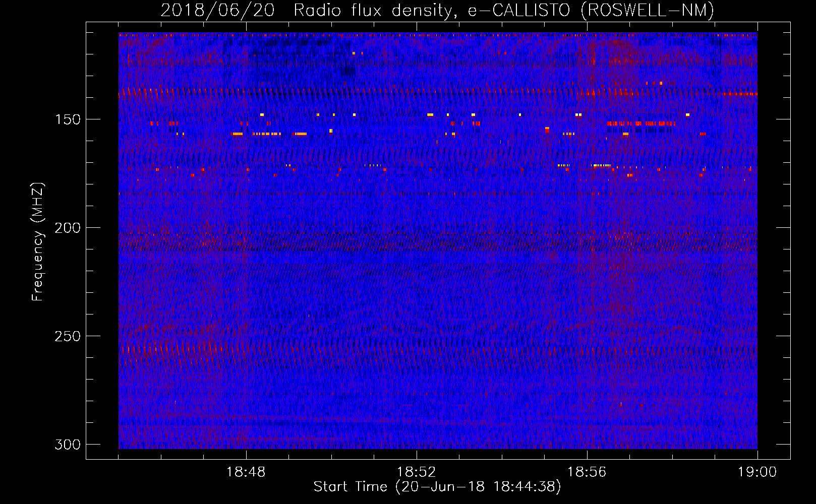Screen dimensions: 816x504
Task: Click the 'Frequency (MHZ)' y-axis label
Action: (x=38, y=241)
